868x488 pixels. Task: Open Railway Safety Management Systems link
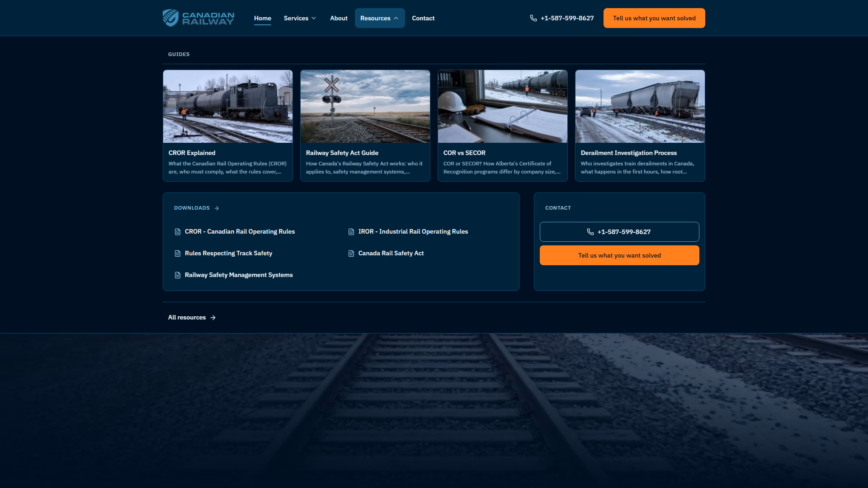(x=239, y=275)
